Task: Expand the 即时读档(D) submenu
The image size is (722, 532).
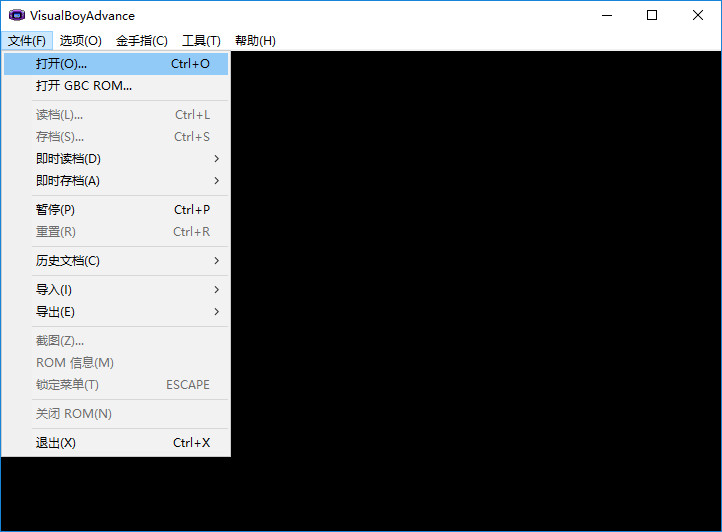Action: point(116,158)
